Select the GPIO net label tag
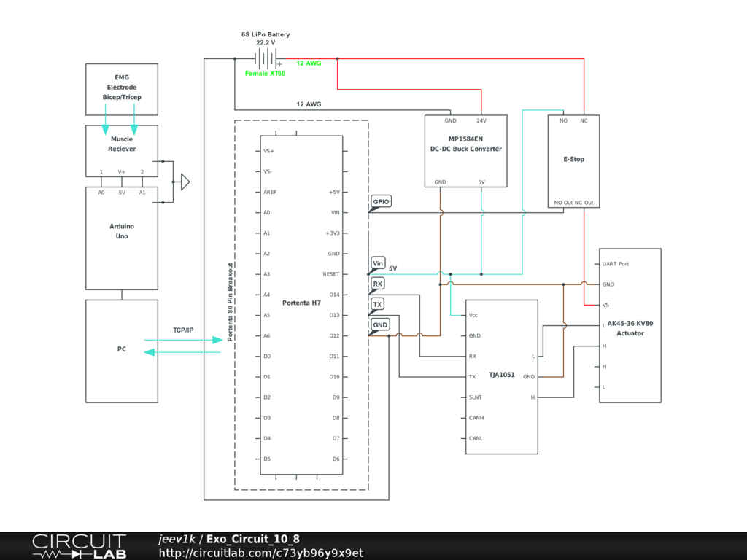 pyautogui.click(x=381, y=201)
